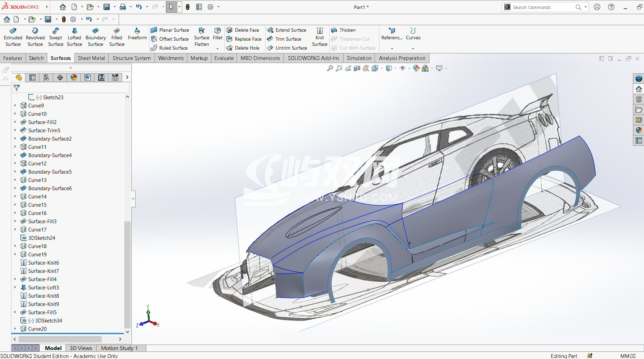Open the Freeform surface tool
The image size is (644, 359).
(x=137, y=34)
